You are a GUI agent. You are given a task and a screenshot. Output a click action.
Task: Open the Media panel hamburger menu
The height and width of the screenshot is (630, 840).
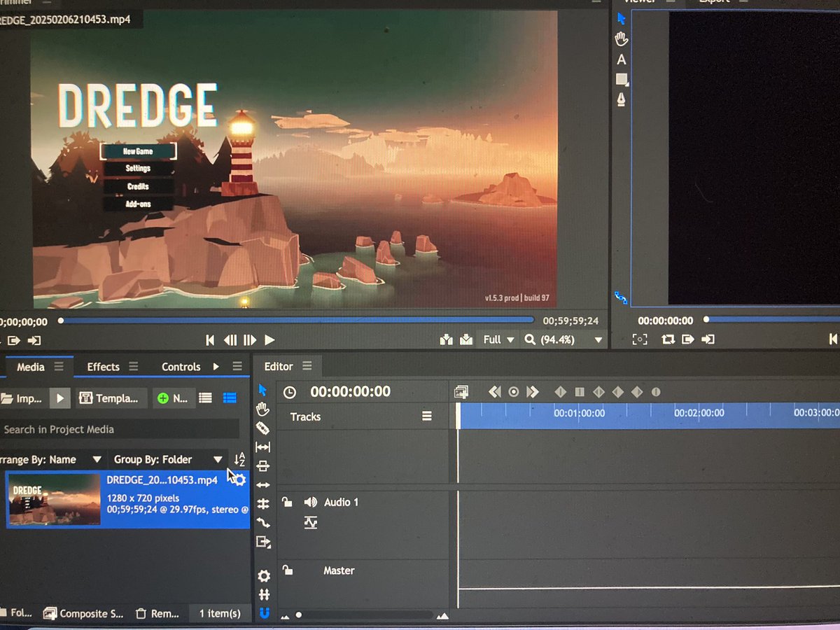pos(59,366)
